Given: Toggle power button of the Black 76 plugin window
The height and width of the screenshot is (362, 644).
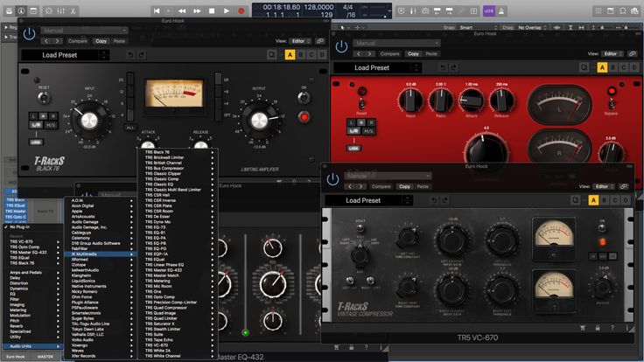Looking at the screenshot, I should point(29,34).
